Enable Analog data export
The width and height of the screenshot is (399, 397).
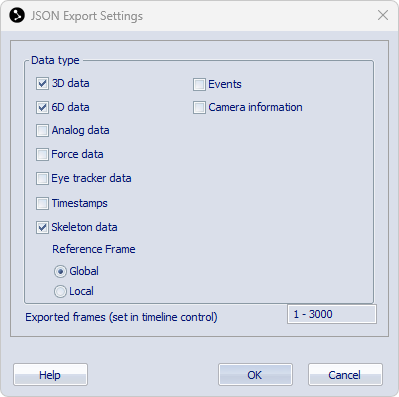click(42, 130)
